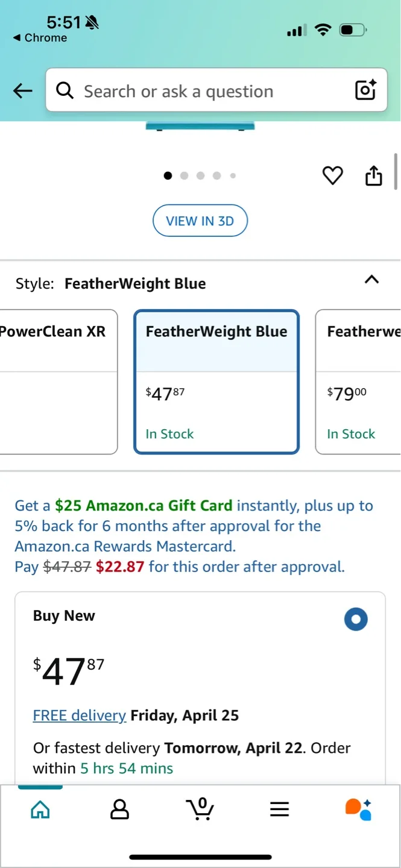Go to Home with the house icon
This screenshot has height=868, width=401.
40,810
